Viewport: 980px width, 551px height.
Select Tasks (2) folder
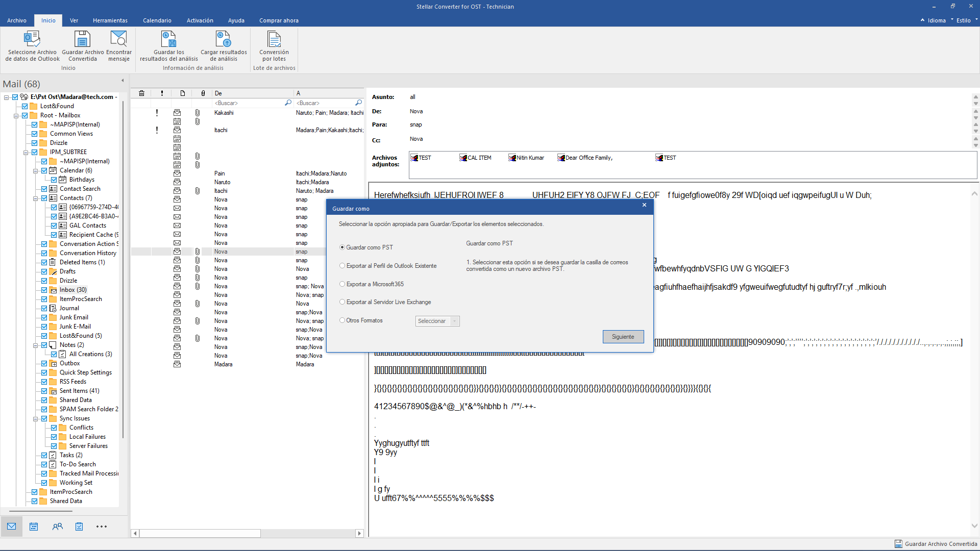71,455
